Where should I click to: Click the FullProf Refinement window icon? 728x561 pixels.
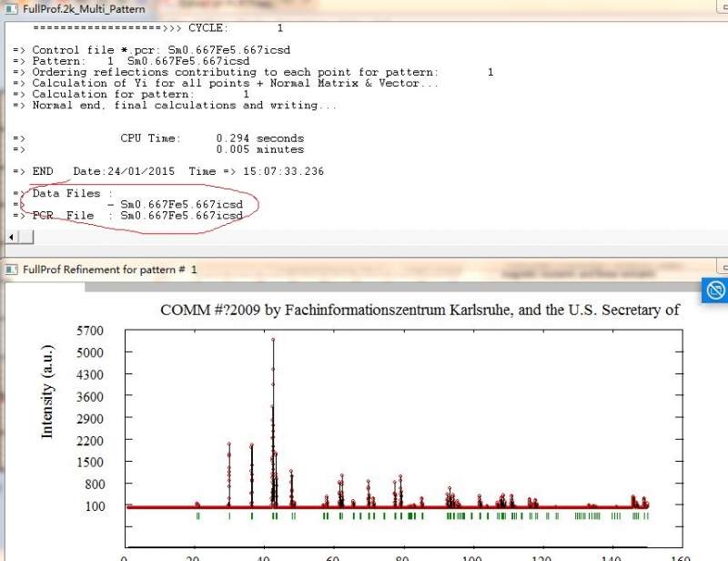pyautogui.click(x=10, y=270)
